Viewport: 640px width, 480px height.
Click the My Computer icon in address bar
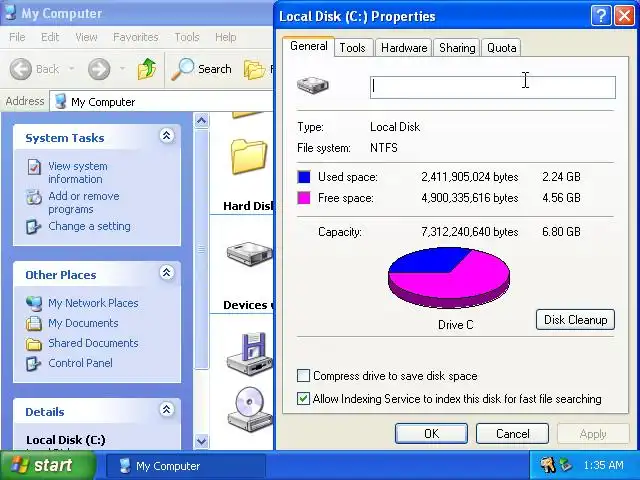[x=60, y=102]
